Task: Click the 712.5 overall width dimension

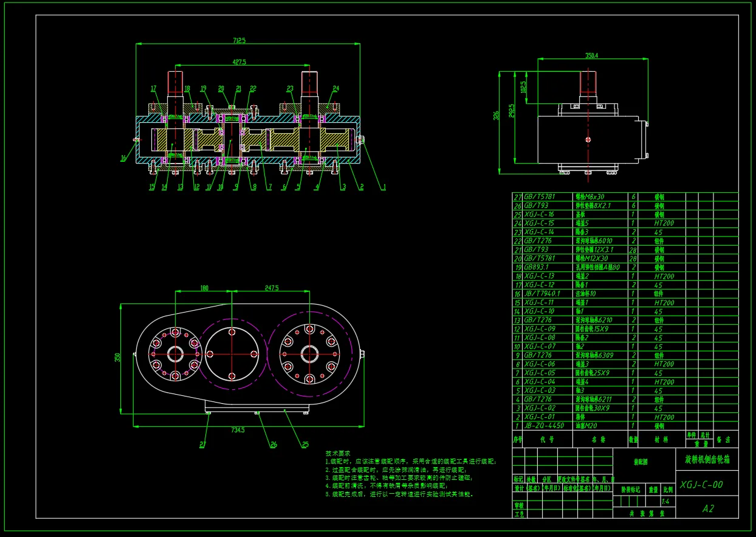Action: (239, 40)
